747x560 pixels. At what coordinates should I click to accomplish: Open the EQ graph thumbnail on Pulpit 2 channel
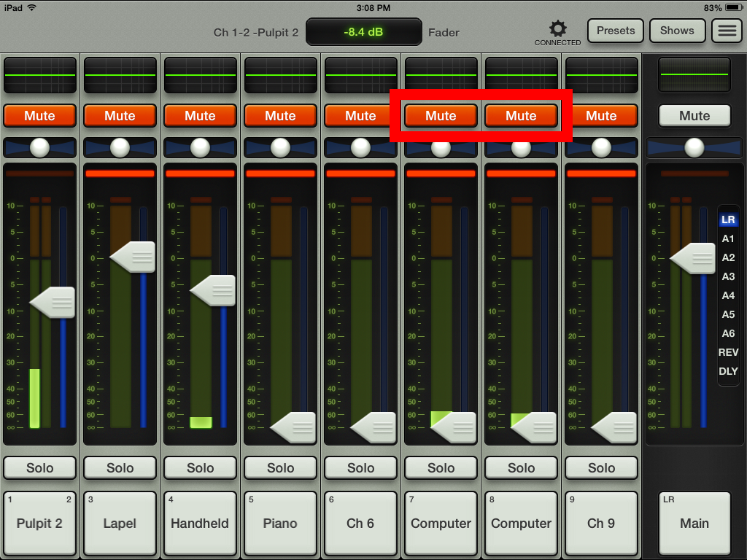[x=39, y=74]
